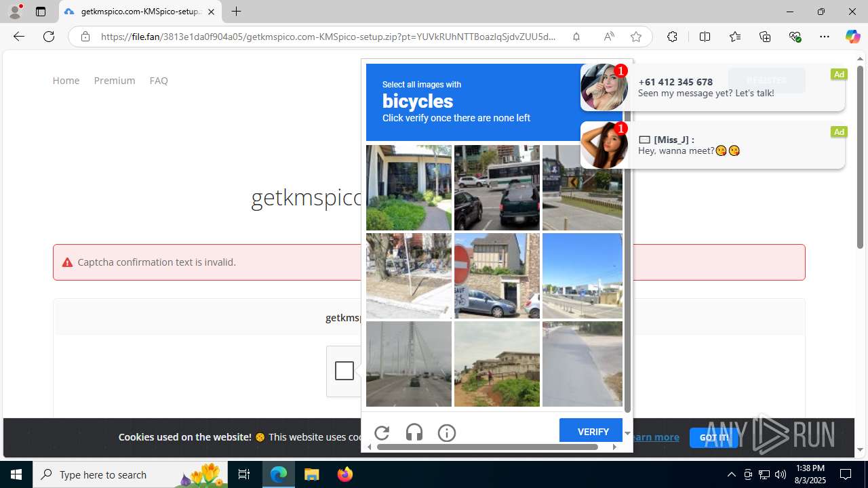Open Task View in the taskbar
The height and width of the screenshot is (488, 868).
[x=244, y=474]
